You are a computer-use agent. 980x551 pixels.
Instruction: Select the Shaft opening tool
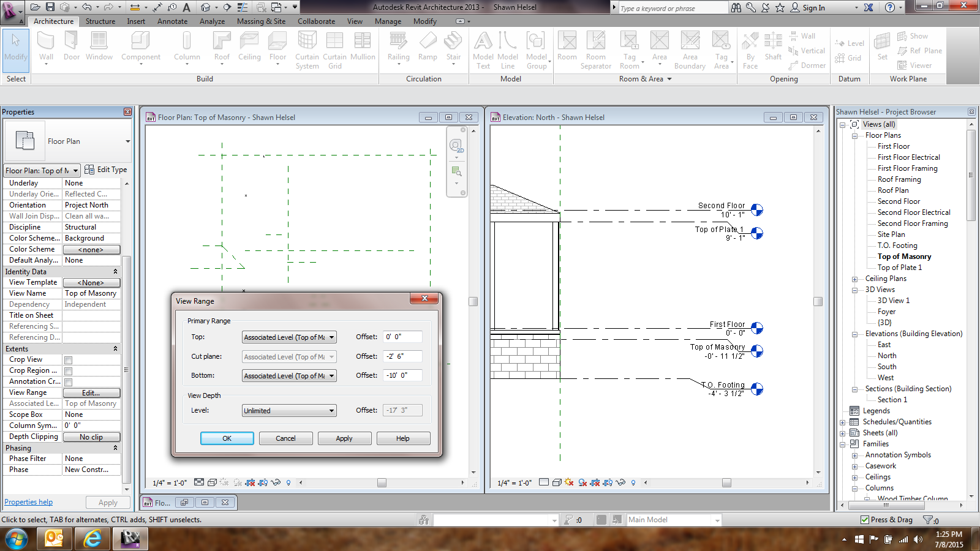pyautogui.click(x=773, y=47)
